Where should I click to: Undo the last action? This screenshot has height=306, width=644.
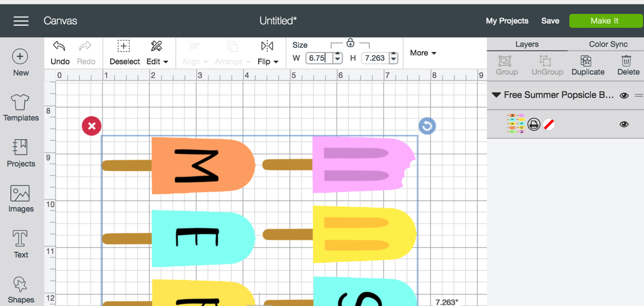coord(60,53)
